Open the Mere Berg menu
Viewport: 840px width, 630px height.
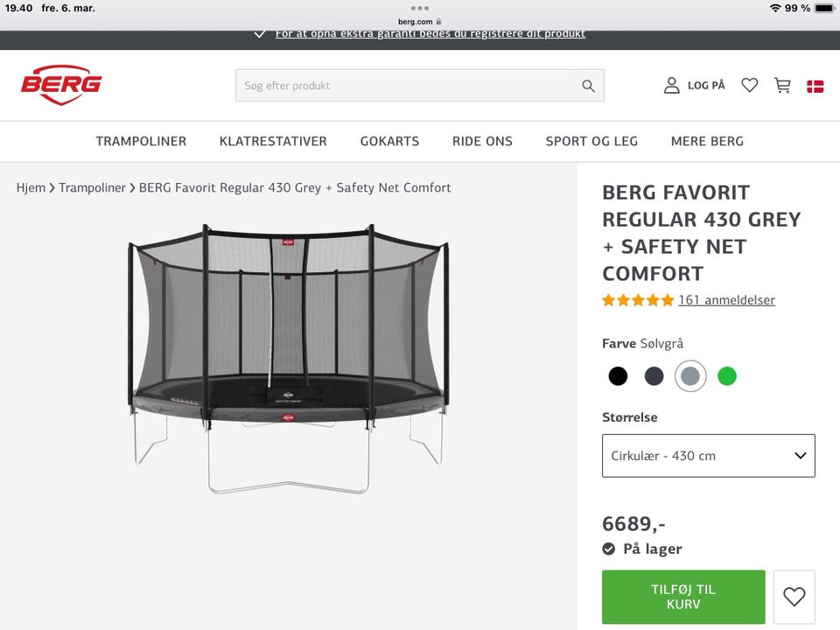click(x=707, y=141)
